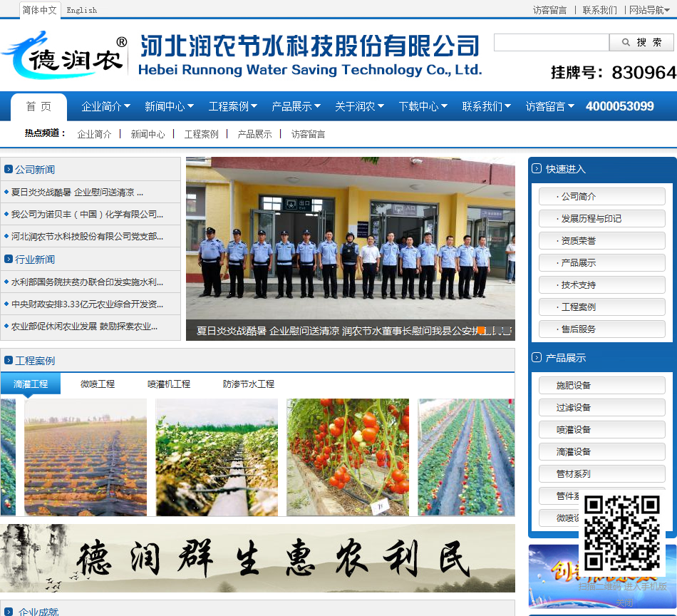The image size is (677, 616).
Task: Select the 防渗节水工程 tab
Action: click(249, 384)
